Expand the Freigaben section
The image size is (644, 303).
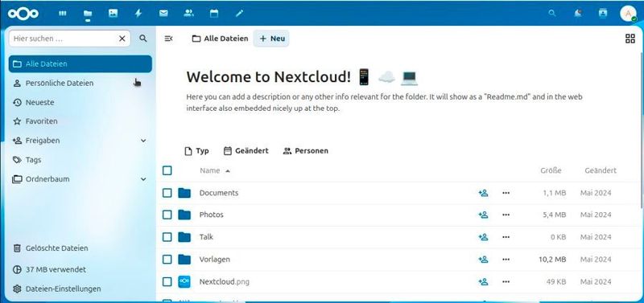click(143, 141)
